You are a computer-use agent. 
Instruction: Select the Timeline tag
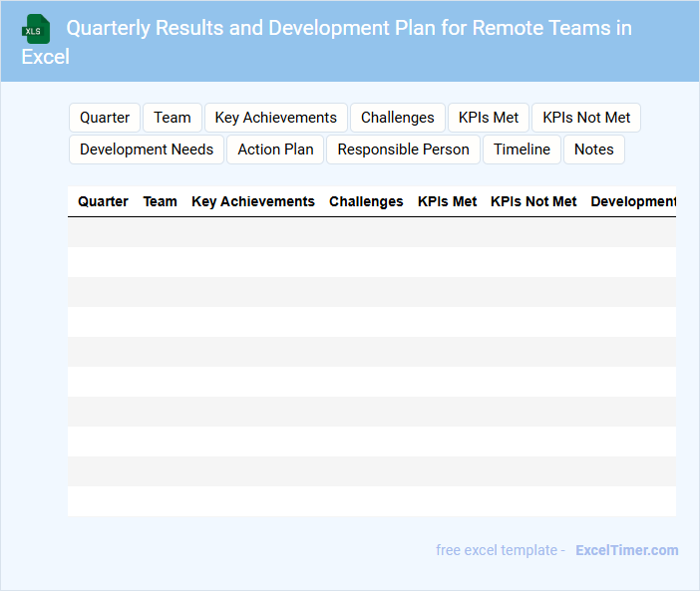coord(522,149)
